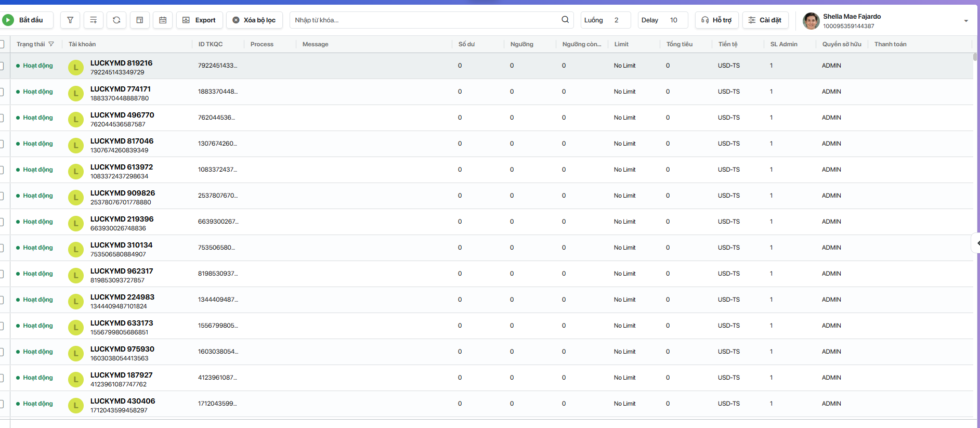Click ADMIN cell in LUCKYMD 224983 row
Screen dimensions: 980x428
coord(831,300)
